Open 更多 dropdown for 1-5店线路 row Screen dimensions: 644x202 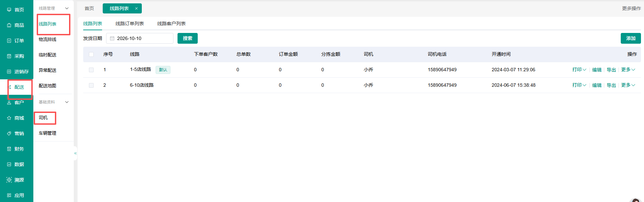(x=628, y=70)
